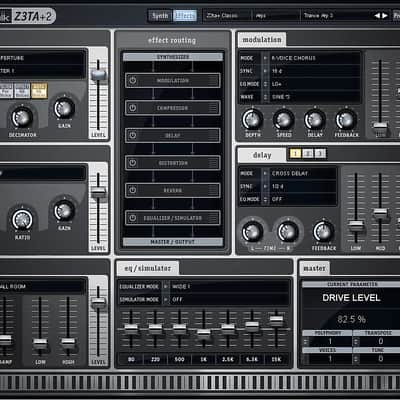Adjust the delay panel Feedback knob

pyautogui.click(x=323, y=231)
